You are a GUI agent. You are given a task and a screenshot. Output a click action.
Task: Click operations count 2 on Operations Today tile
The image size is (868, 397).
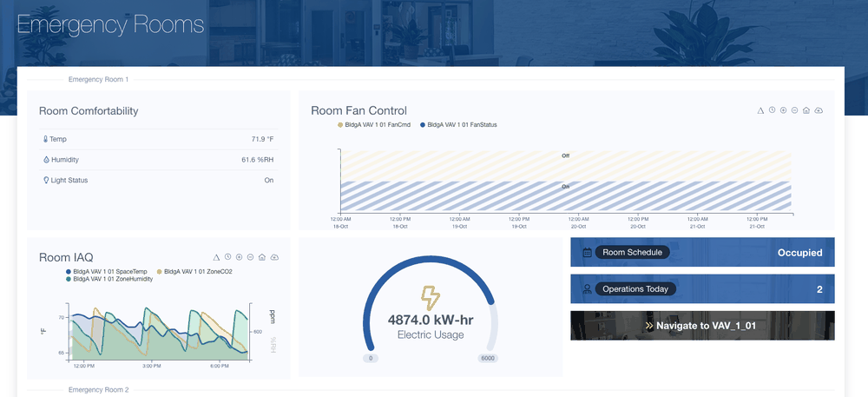click(x=820, y=289)
